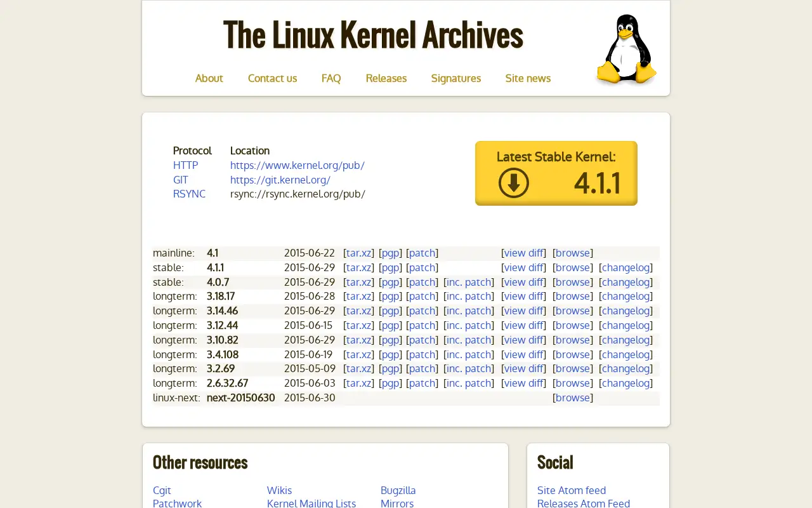Open https://git.kernel.org/ link
The width and height of the screenshot is (812, 508).
pos(280,180)
